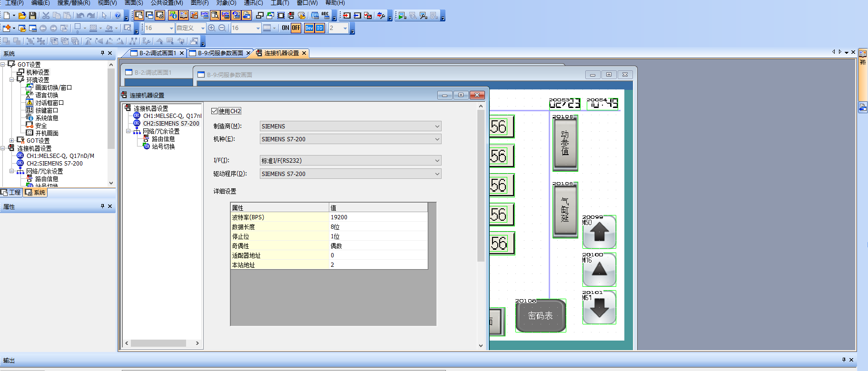
Task: Toggle the Dev device display button
Action: (309, 28)
